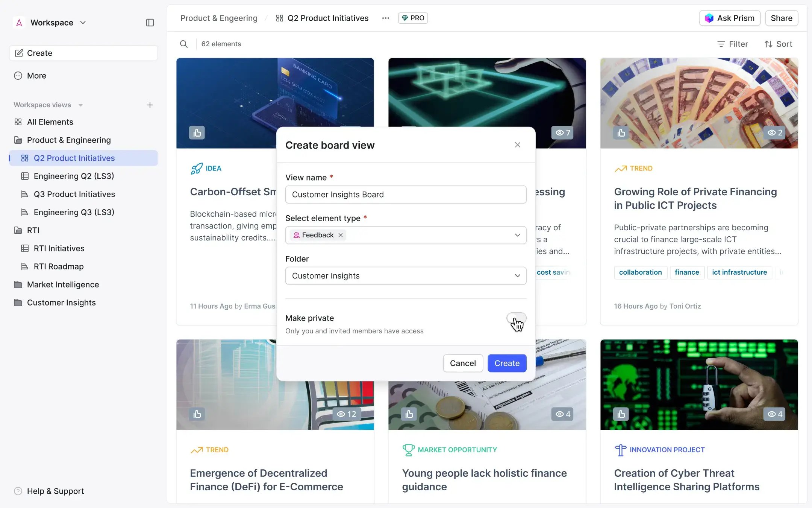Viewport: 812px width, 508px height.
Task: Click the View name text field
Action: [406, 195]
